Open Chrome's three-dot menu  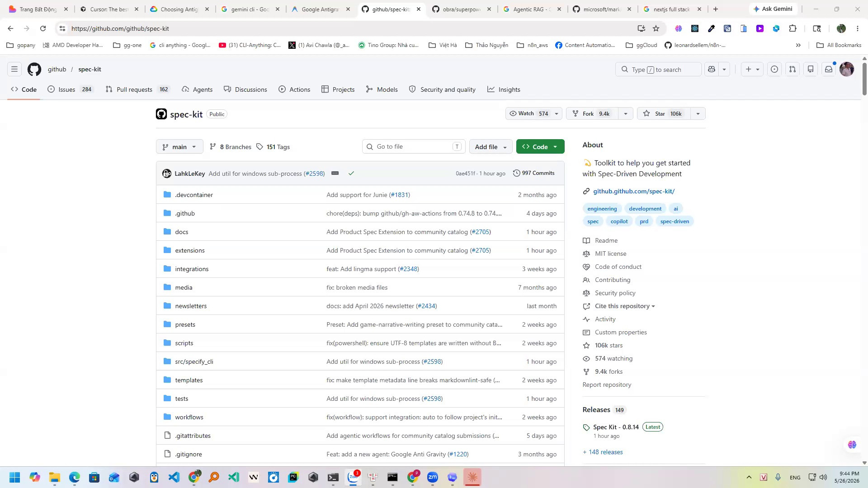coord(858,28)
